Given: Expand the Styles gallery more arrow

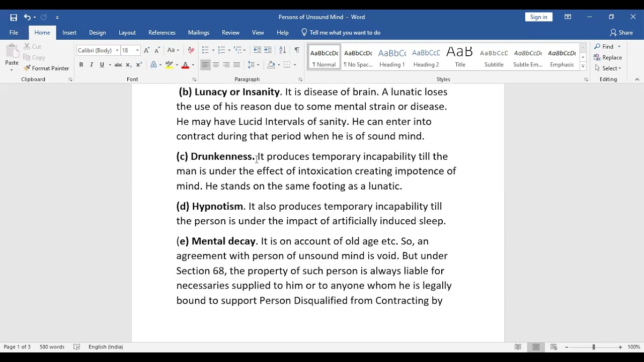Looking at the screenshot, I should click(583, 66).
